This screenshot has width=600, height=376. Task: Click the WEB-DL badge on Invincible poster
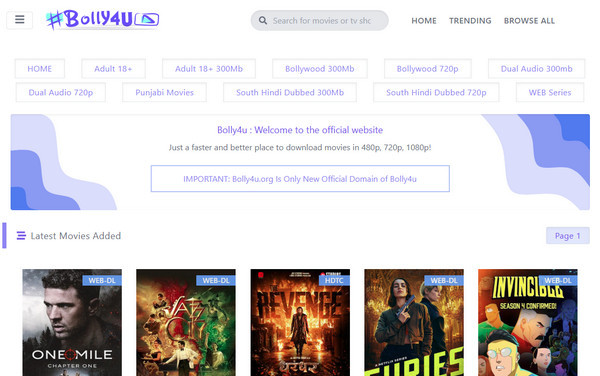558,280
